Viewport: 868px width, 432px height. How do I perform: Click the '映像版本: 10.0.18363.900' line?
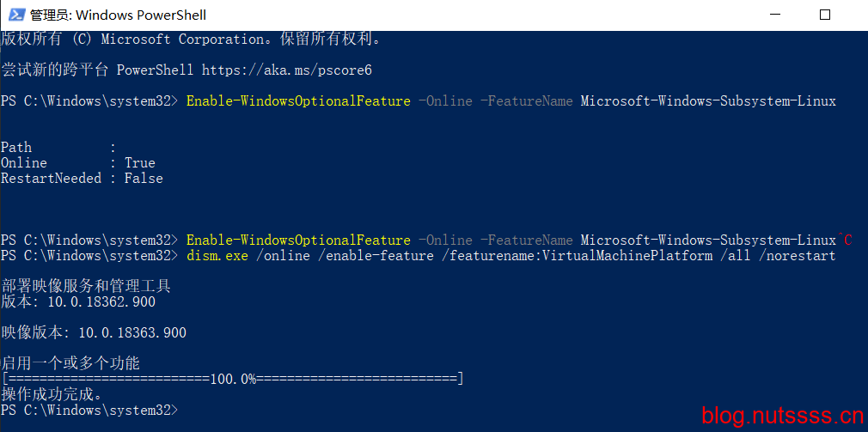(x=94, y=333)
